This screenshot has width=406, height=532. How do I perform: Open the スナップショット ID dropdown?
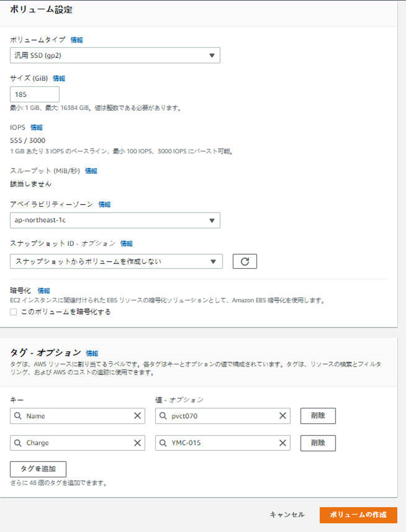coord(116,261)
